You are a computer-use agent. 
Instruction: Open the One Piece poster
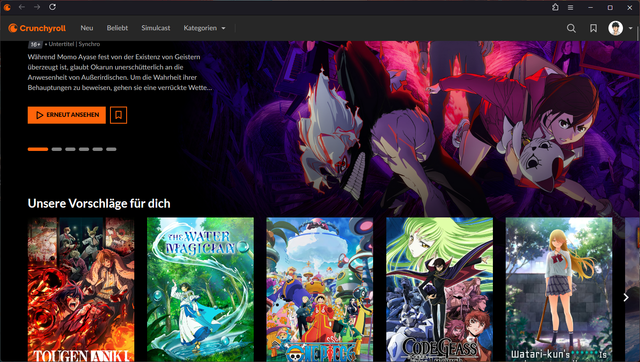pyautogui.click(x=320, y=290)
